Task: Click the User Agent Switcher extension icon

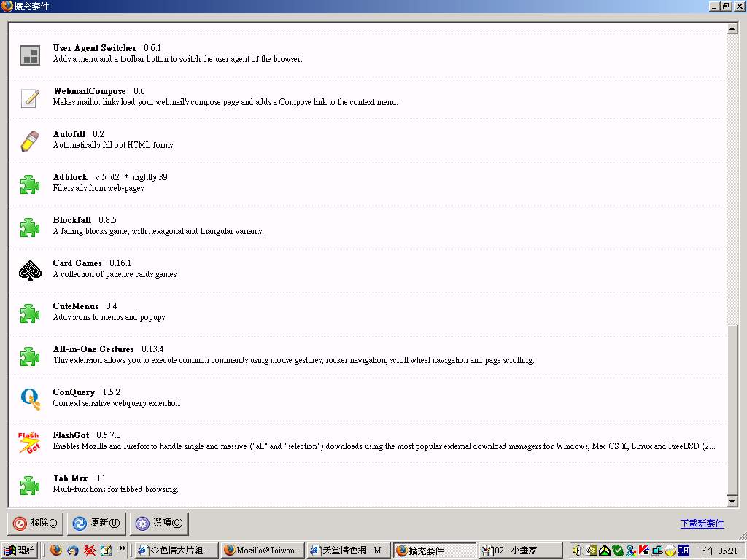Action: coord(30,55)
